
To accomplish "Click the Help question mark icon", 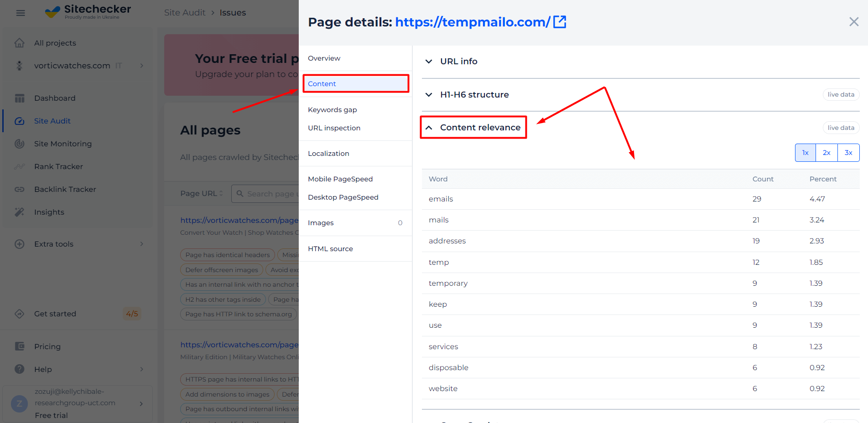I will point(20,369).
